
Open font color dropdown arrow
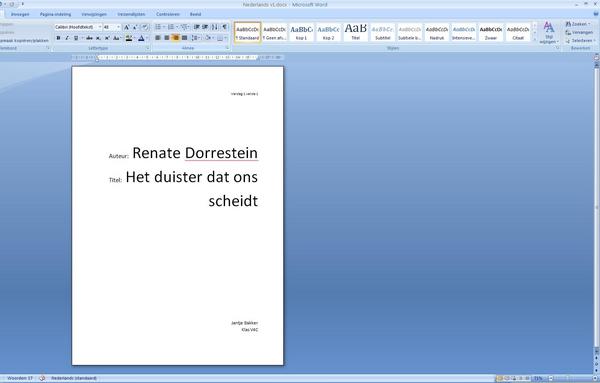pos(147,38)
